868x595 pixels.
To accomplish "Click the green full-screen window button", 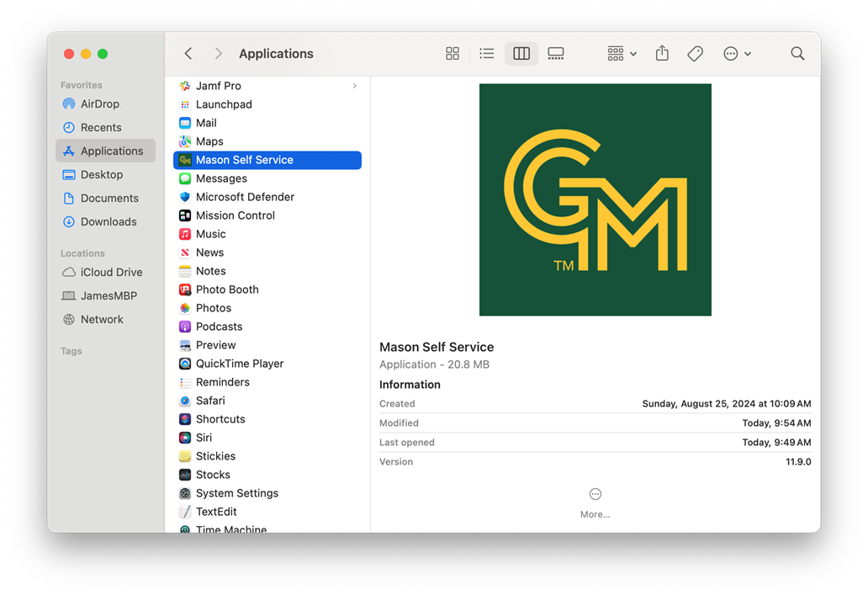I will pyautogui.click(x=103, y=54).
